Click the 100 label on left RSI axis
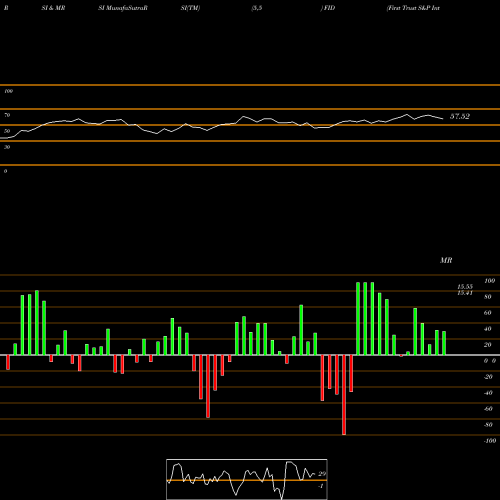 [x=8, y=91]
